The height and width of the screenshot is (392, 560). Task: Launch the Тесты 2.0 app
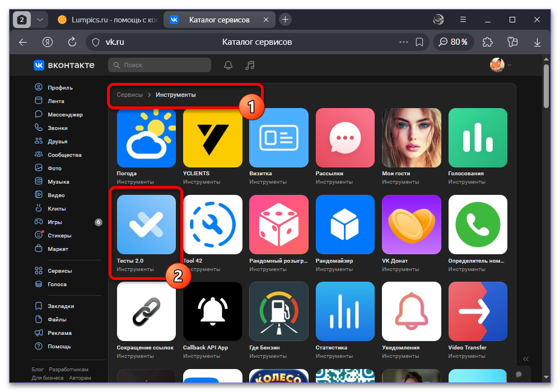(x=146, y=225)
